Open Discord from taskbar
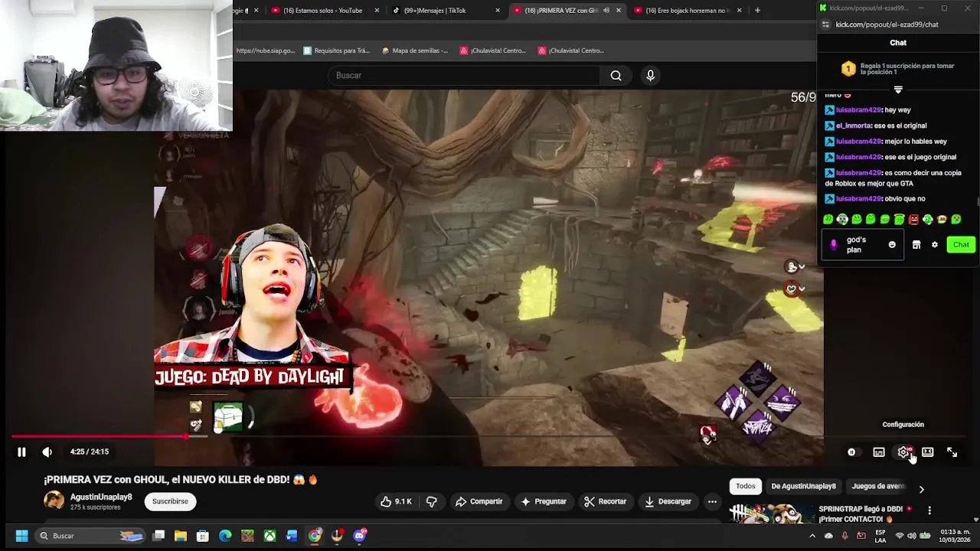Screen dimensions: 980x551 click(359, 536)
